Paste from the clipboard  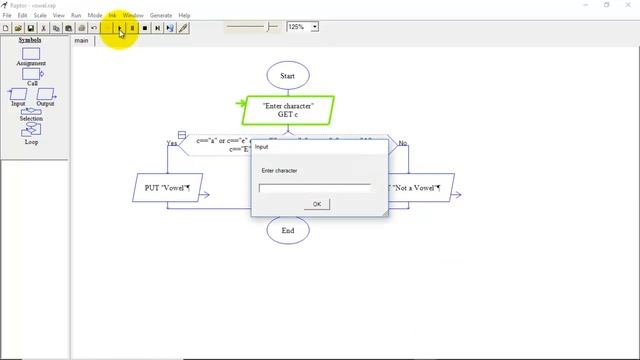click(x=69, y=28)
